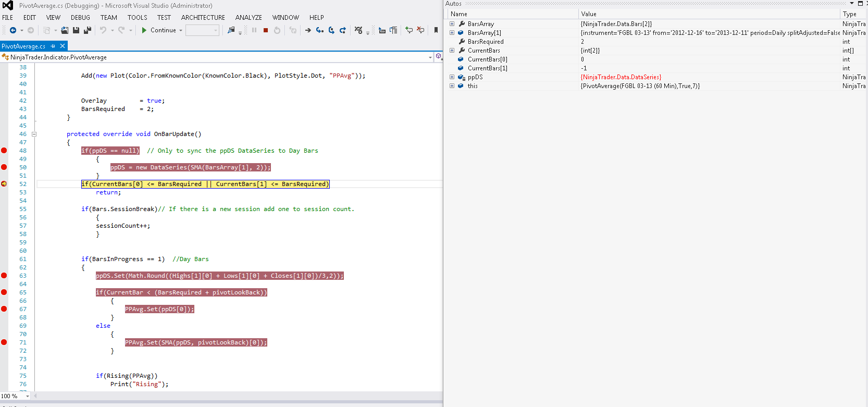Save the current file with Save icon
Image resolution: width=868 pixels, height=407 pixels.
point(76,30)
